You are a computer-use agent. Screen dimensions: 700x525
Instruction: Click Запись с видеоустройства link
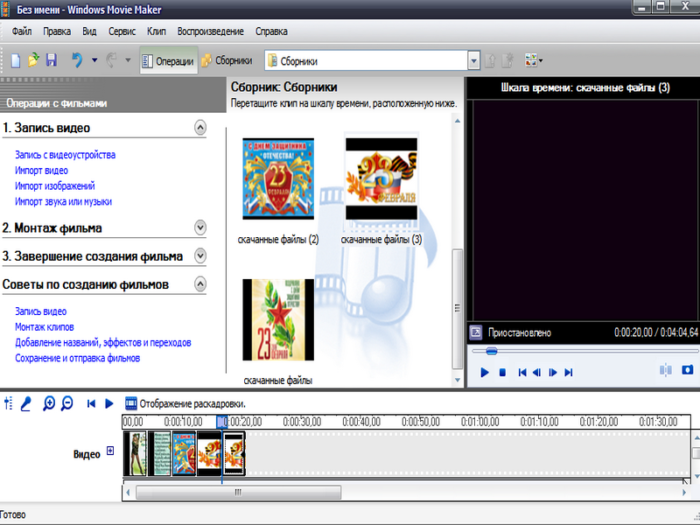click(x=65, y=155)
